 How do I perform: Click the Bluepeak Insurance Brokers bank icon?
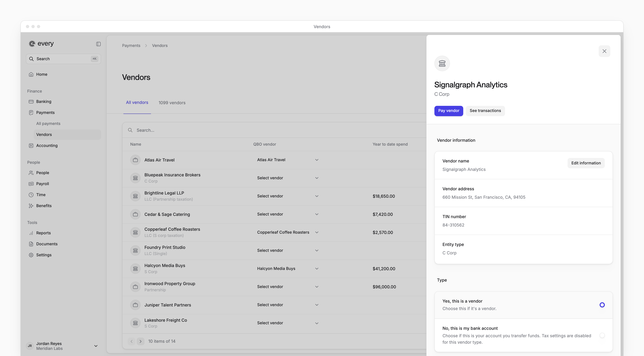[135, 178]
